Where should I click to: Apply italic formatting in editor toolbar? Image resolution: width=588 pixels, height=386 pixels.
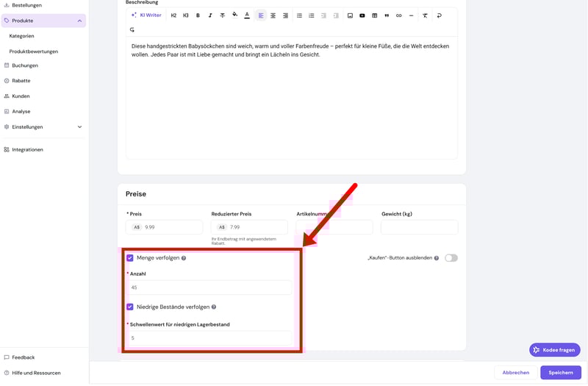pos(210,15)
